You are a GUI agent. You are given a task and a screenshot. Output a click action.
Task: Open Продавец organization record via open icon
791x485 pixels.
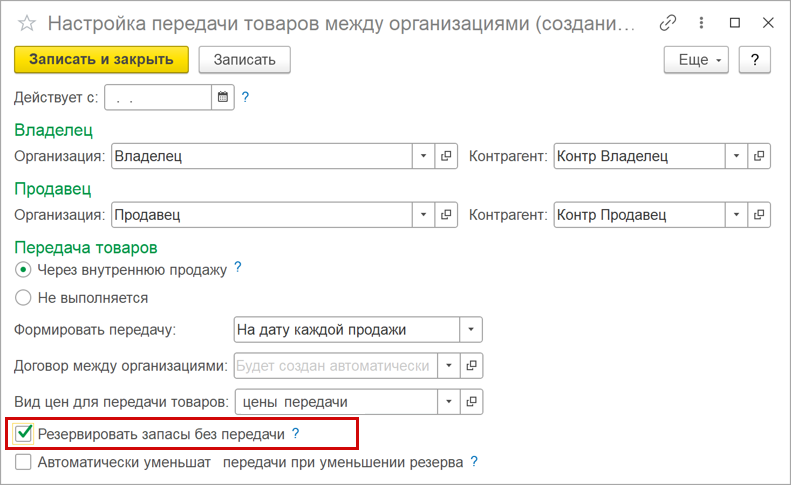point(446,214)
